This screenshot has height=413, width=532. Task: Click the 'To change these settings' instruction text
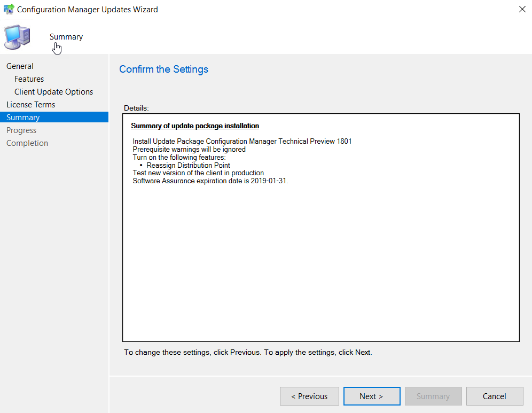pos(248,352)
